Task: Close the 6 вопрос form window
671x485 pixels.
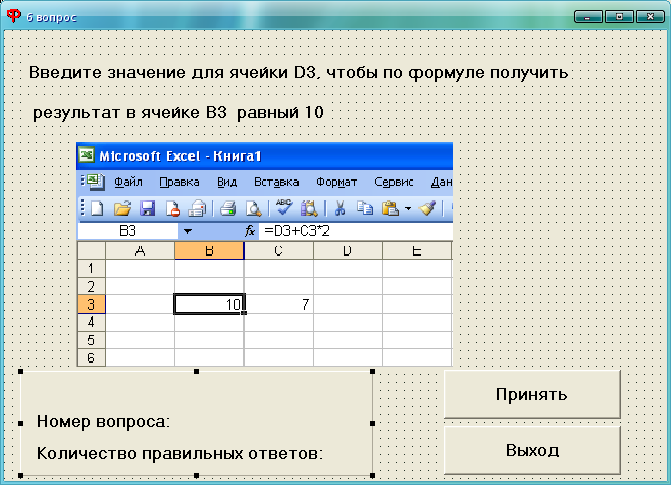Action: click(x=650, y=17)
